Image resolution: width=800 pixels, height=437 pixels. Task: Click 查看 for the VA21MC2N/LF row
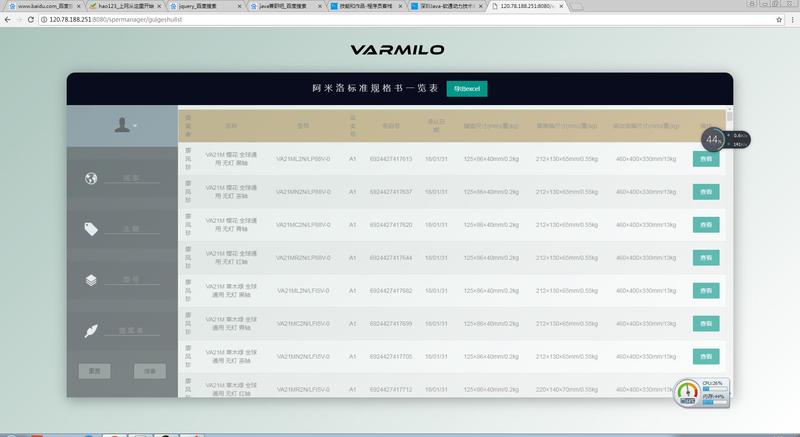pos(706,323)
